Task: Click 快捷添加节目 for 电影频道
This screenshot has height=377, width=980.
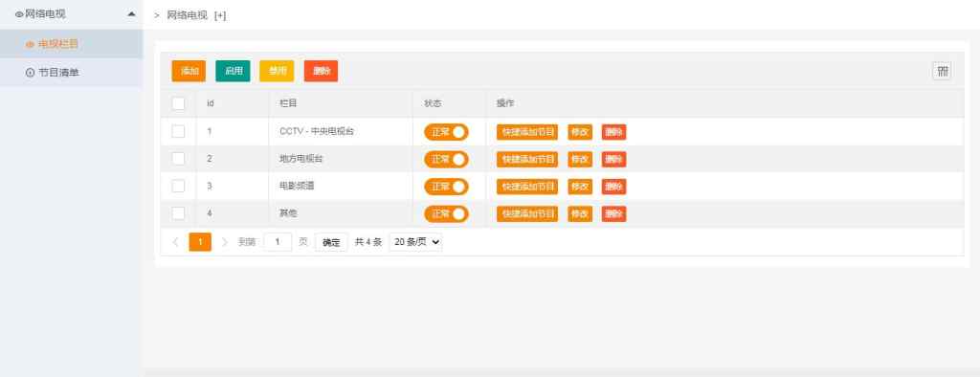Action: [527, 187]
